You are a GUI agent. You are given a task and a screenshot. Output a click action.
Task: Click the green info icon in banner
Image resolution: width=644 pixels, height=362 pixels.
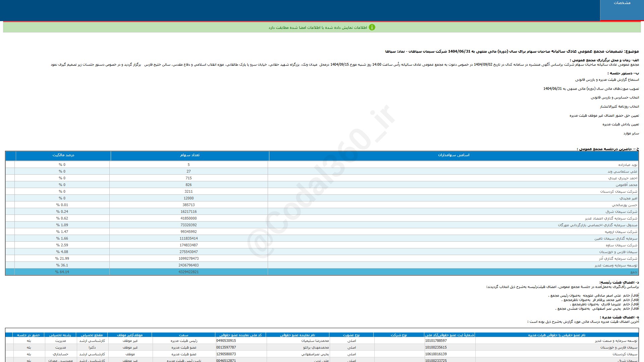(372, 27)
